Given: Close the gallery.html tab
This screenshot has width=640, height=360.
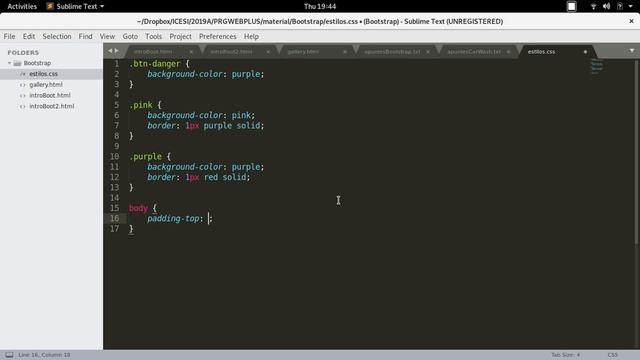Looking at the screenshot, I should pyautogui.click(x=345, y=52).
